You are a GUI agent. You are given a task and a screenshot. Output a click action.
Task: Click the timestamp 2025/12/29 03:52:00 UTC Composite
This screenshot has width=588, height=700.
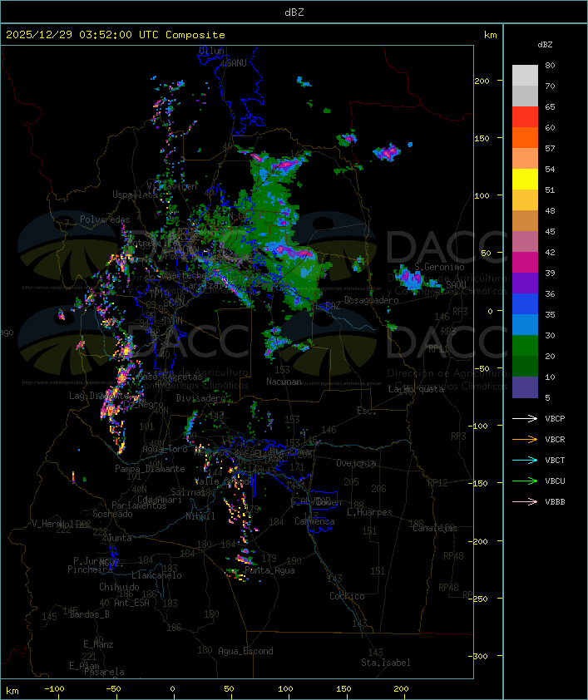(116, 35)
